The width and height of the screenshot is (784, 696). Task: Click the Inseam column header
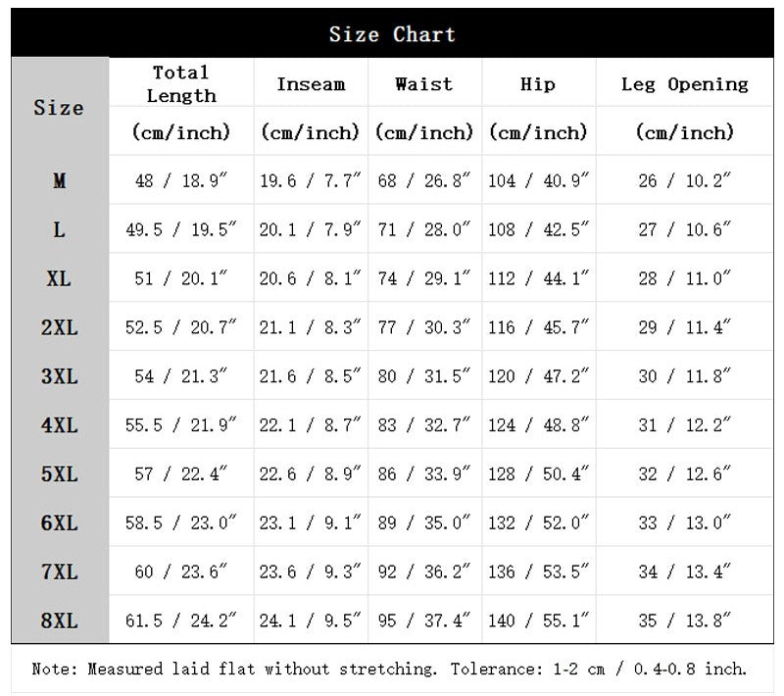(311, 84)
